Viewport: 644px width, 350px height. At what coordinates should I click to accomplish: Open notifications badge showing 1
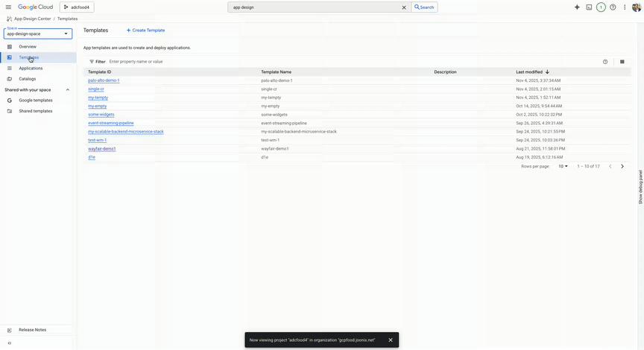[x=601, y=7]
